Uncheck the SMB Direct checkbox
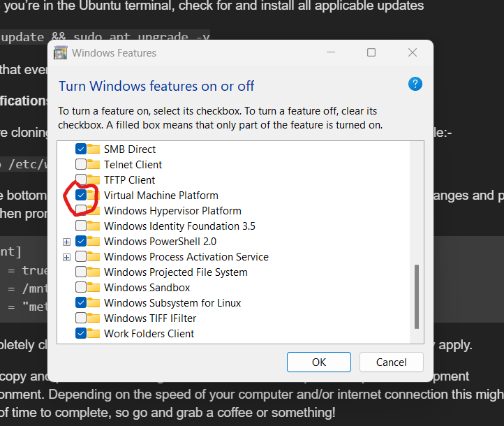 (x=81, y=149)
